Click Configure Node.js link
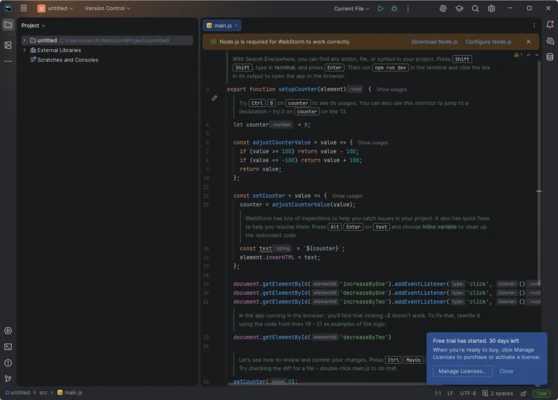Image resolution: width=558 pixels, height=400 pixels. click(488, 42)
